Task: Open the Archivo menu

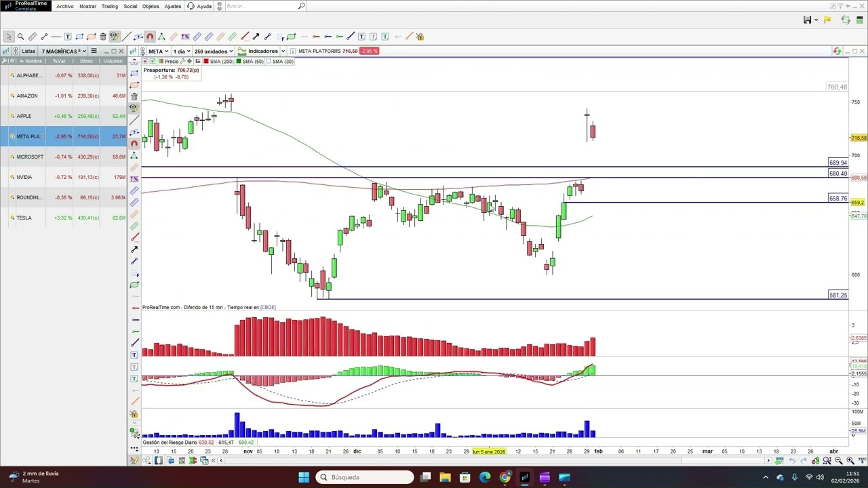Action: point(65,6)
